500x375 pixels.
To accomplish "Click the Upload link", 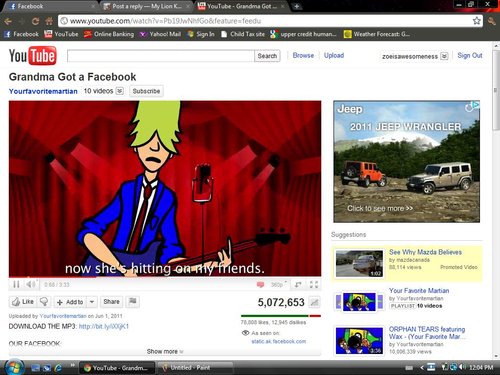I will pos(334,55).
